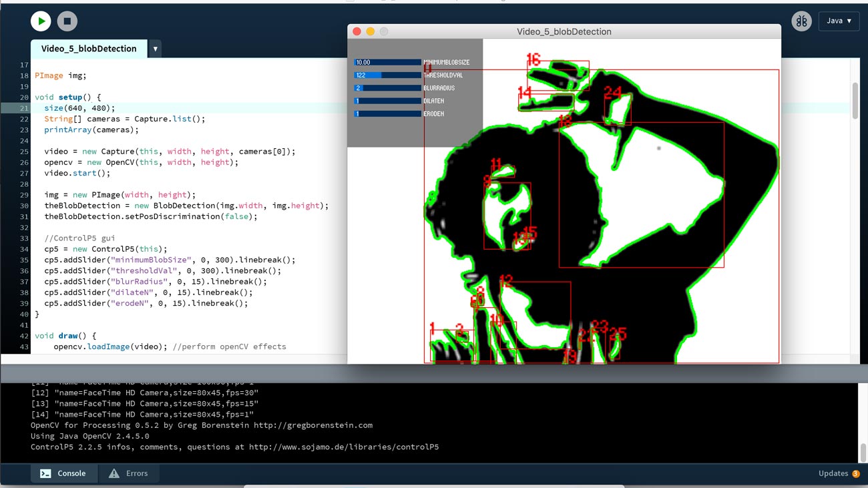Stop the running sketch
868x488 pixels.
click(67, 21)
